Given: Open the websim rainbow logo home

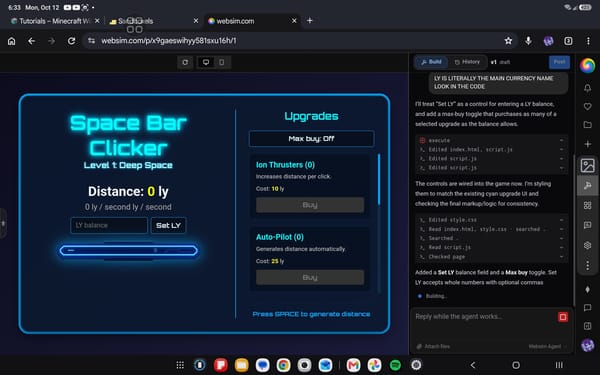Looking at the screenshot, I should point(587,65).
